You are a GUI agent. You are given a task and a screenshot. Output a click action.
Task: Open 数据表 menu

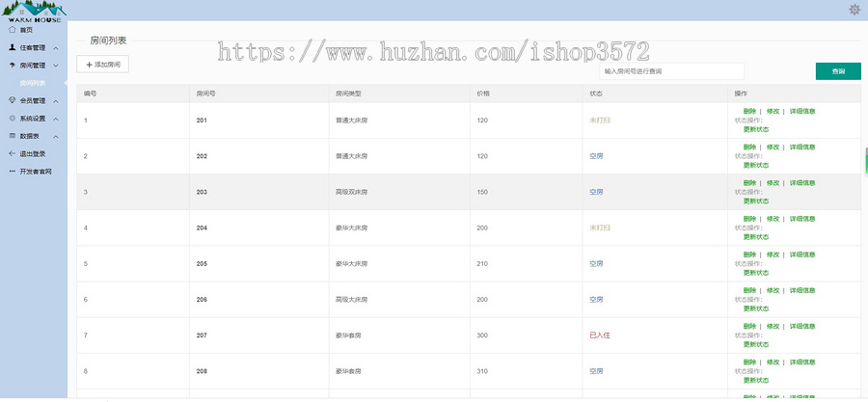tap(29, 136)
